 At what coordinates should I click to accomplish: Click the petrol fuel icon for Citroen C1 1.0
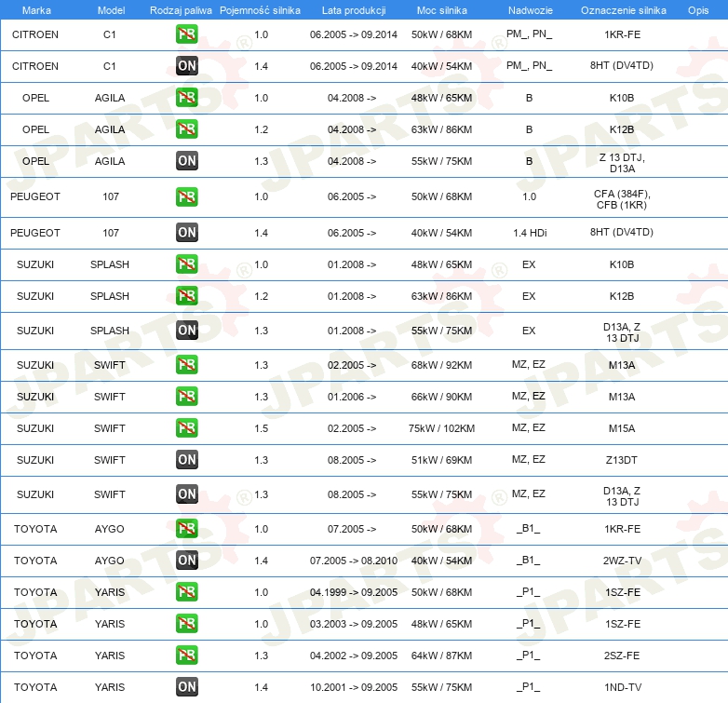click(x=186, y=34)
